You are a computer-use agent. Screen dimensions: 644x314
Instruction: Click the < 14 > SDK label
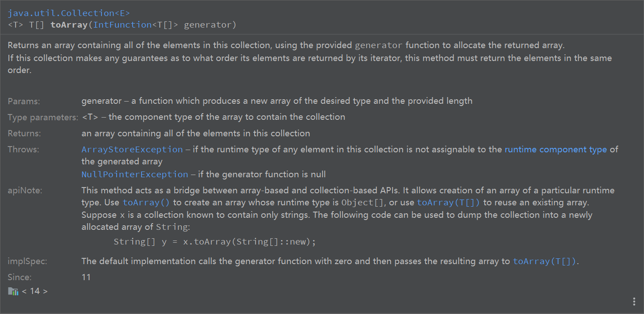(35, 291)
